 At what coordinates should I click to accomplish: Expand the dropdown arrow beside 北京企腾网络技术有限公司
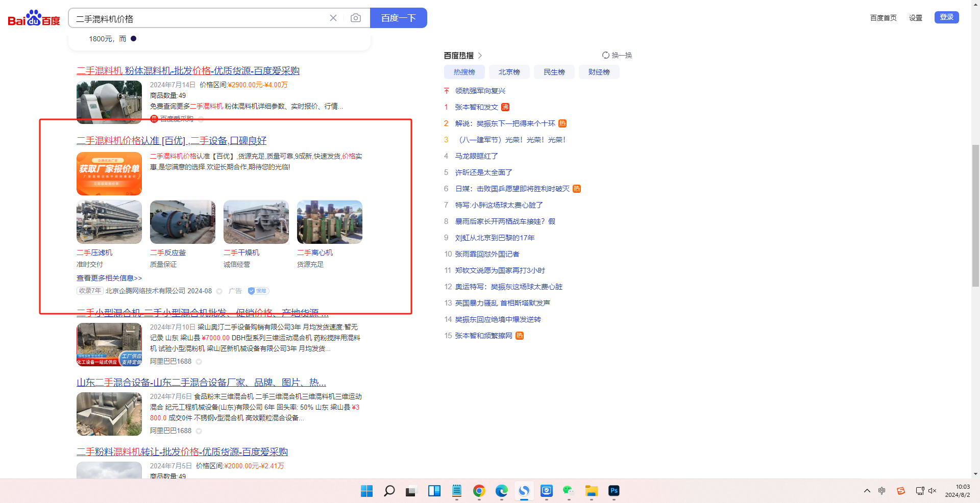click(219, 291)
